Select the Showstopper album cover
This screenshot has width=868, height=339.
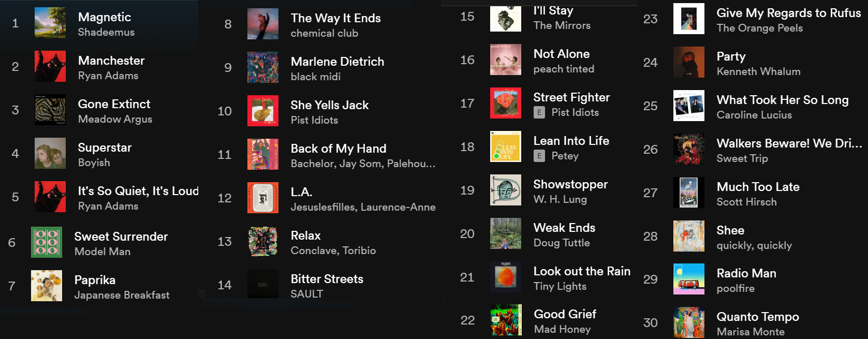(506, 190)
